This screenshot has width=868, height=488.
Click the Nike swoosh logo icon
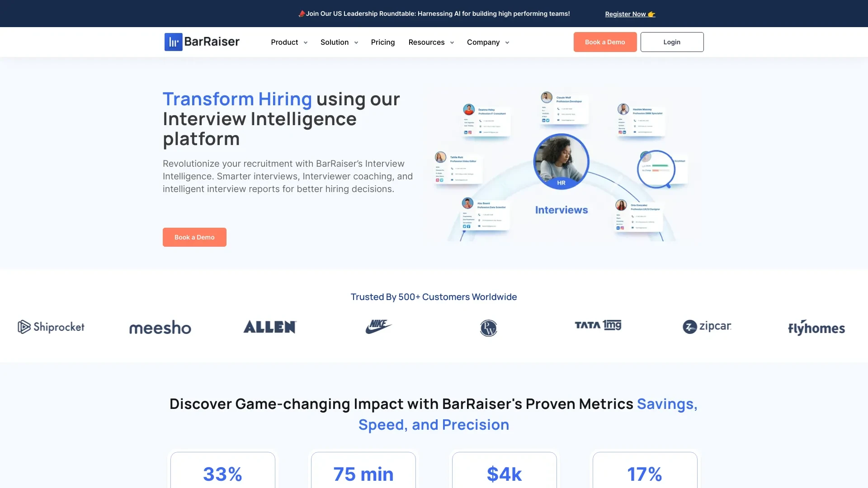[378, 327]
